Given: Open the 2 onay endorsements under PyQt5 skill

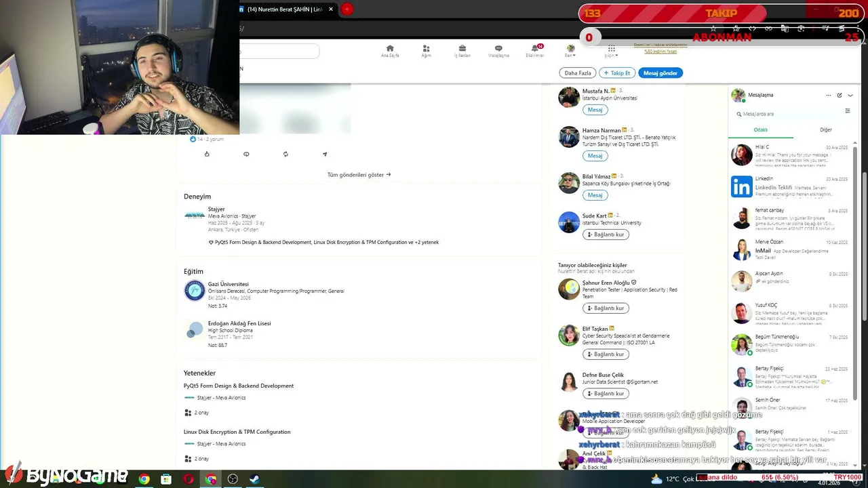Looking at the screenshot, I should (197, 412).
